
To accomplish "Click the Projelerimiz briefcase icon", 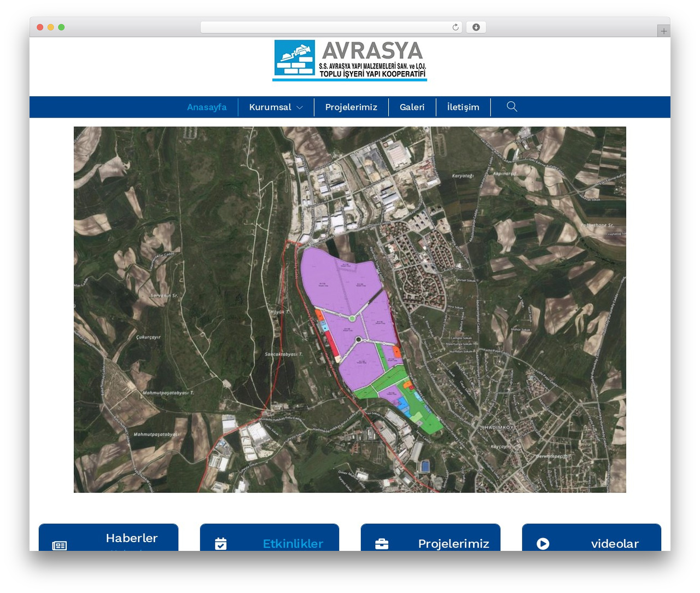I will pyautogui.click(x=382, y=544).
